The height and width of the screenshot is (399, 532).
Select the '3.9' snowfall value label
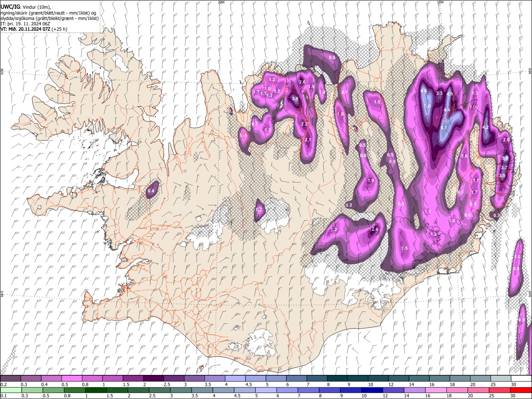point(502,175)
